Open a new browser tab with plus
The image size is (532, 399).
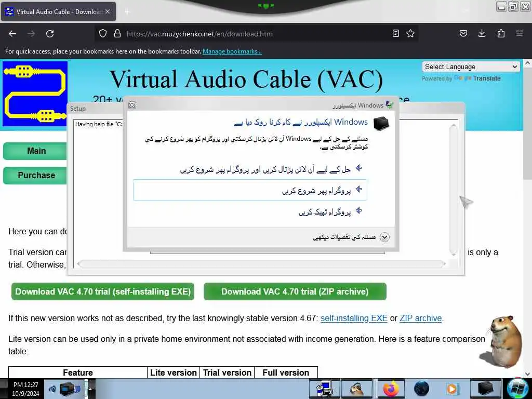pyautogui.click(x=127, y=12)
